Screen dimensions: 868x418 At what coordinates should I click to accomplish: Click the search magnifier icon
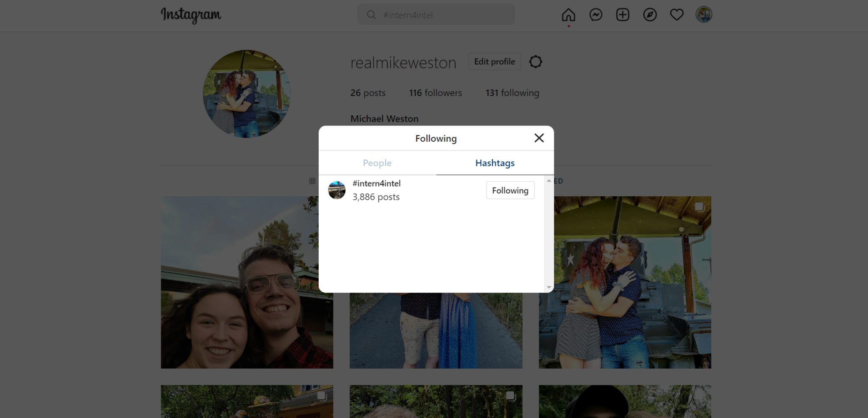(x=371, y=15)
